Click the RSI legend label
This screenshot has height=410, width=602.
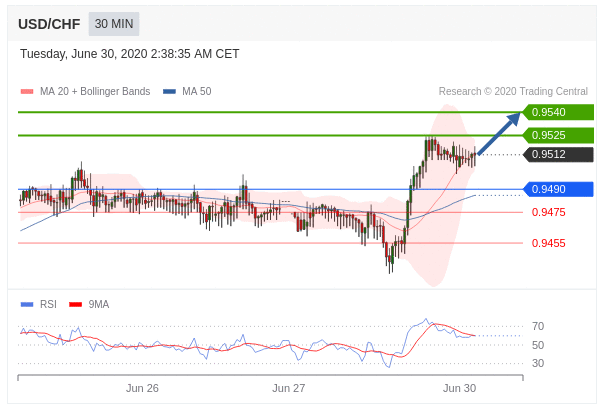[x=48, y=304]
